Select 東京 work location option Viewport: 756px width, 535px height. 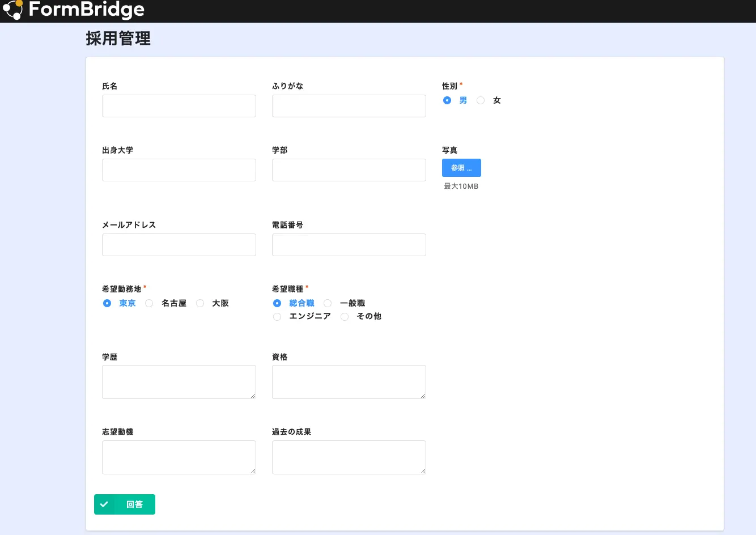tap(107, 303)
